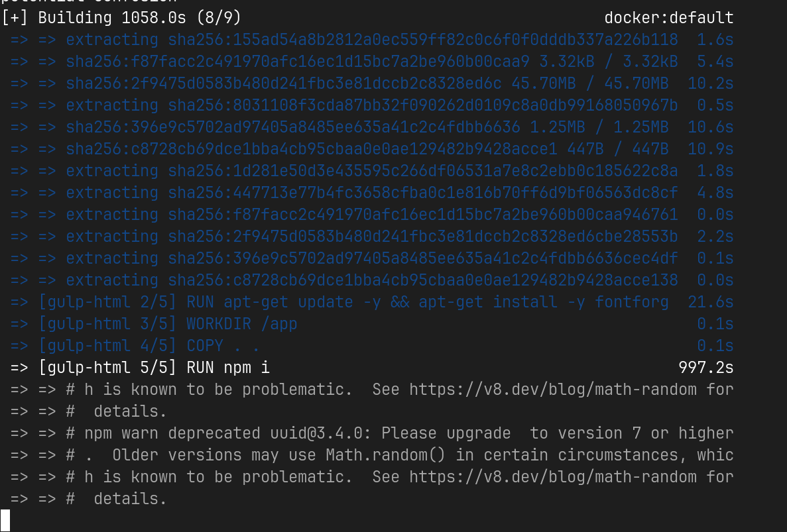Click the Building 1058.0s status line
Screen dimensions: 787x532
[x=121, y=18]
